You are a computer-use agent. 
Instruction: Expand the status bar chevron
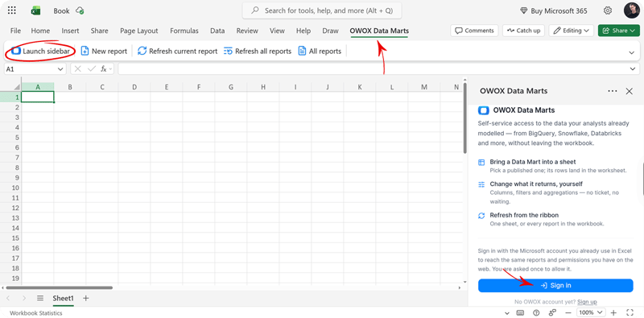506,313
